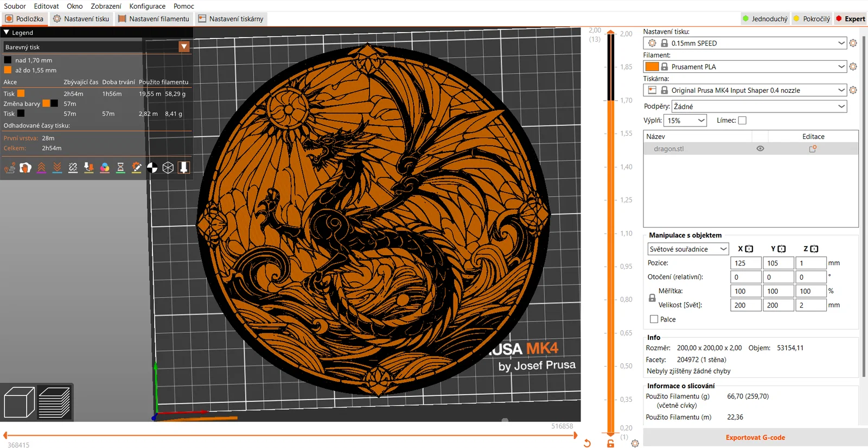This screenshot has width=868, height=448.
Task: Switch to Nastavení filamentu tab
Action: (154, 18)
